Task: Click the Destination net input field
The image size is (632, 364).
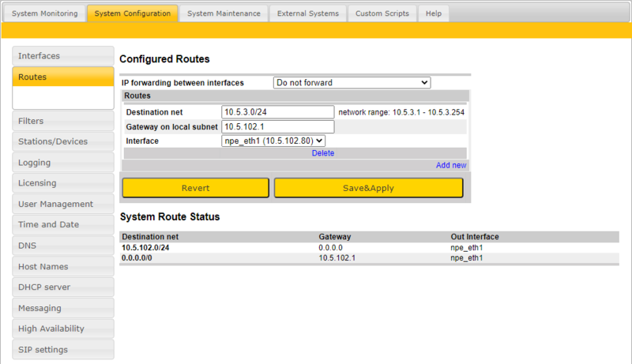Action: tap(278, 112)
